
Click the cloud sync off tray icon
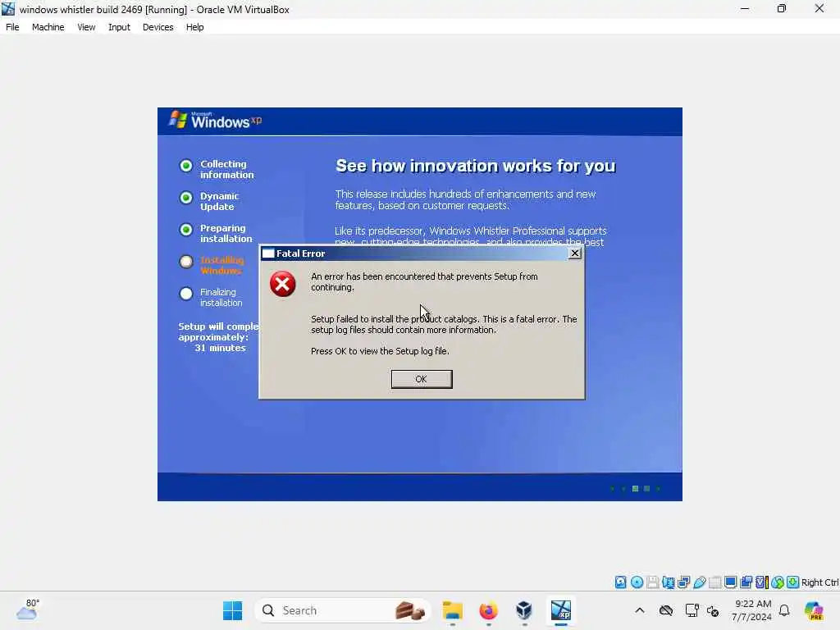coord(666,610)
